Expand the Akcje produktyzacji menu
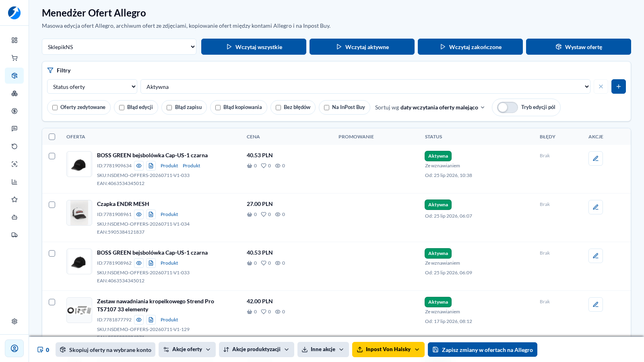644x362 pixels. coord(256,350)
